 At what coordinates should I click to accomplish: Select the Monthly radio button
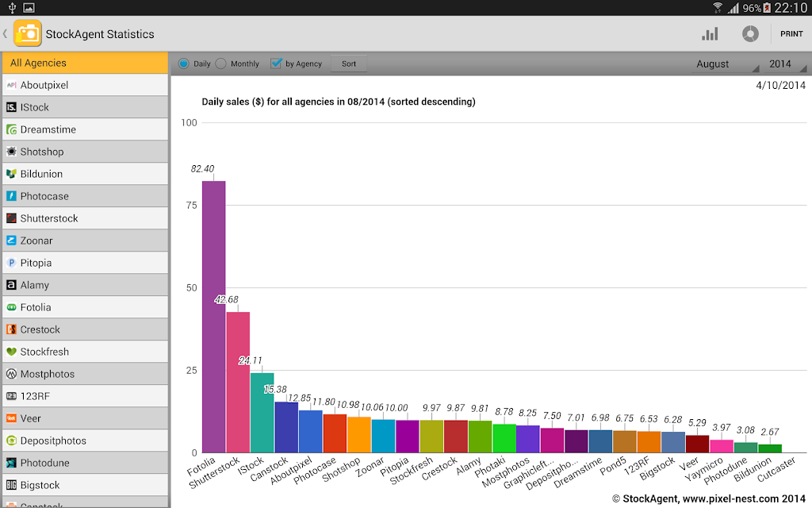(x=221, y=63)
